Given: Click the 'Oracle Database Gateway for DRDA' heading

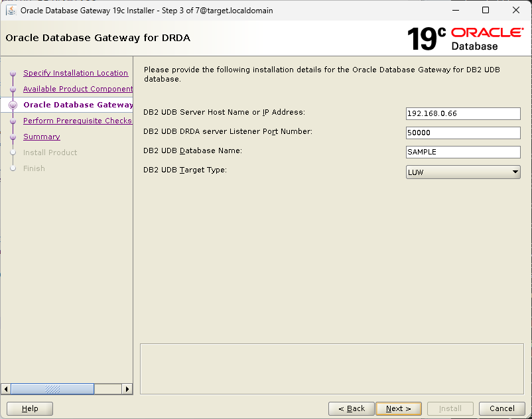Looking at the screenshot, I should 98,38.
